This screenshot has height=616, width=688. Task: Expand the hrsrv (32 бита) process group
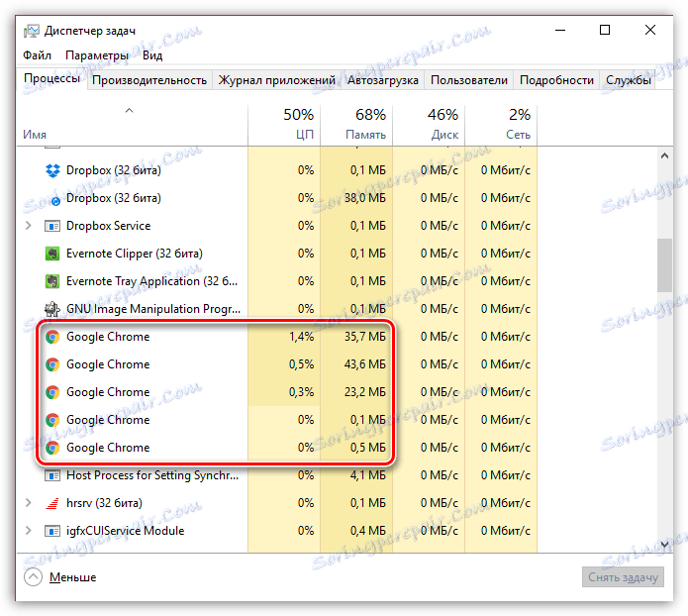coord(29,503)
